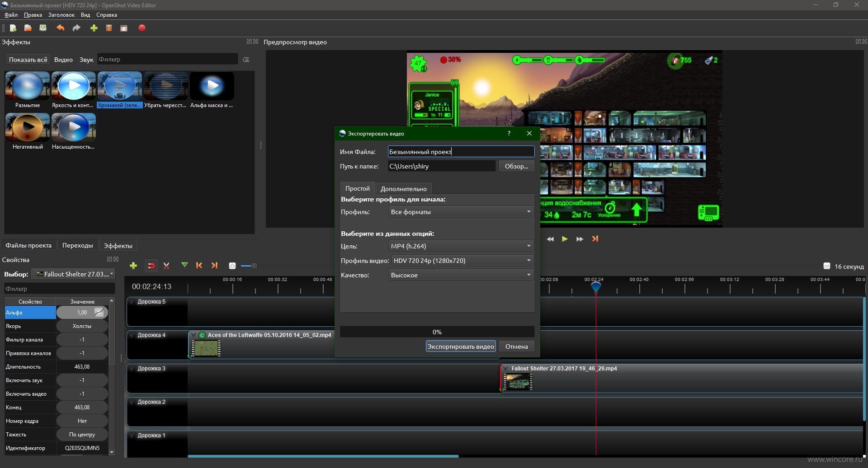This screenshot has width=868, height=468.
Task: Filter effects by Видео
Action: coord(63,60)
